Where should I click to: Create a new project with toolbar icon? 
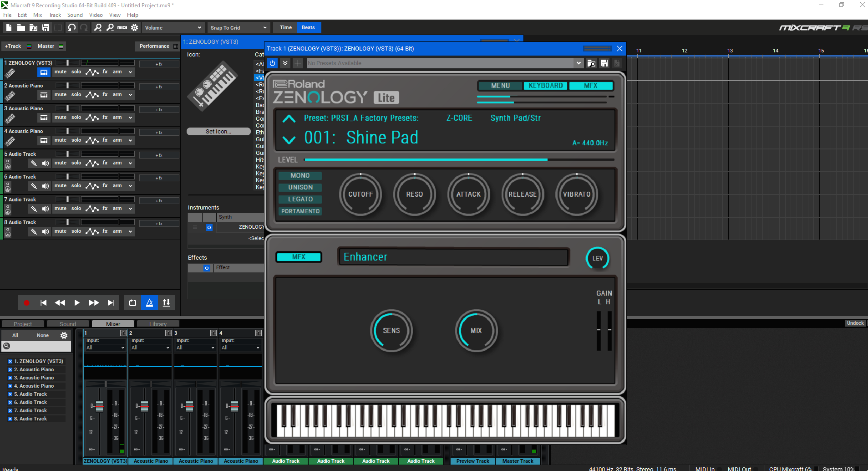tap(9, 28)
